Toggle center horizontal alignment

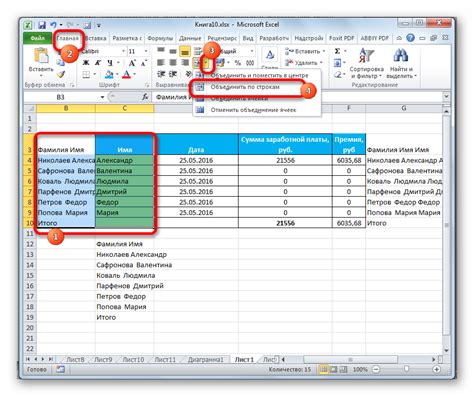pyautogui.click(x=173, y=62)
